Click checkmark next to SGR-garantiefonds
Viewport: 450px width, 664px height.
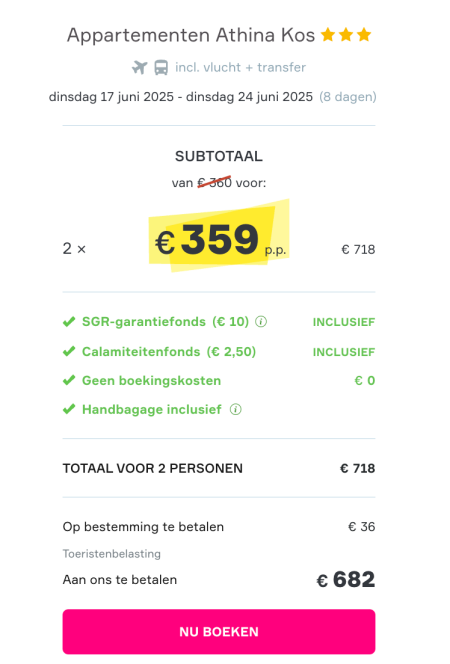(x=69, y=322)
